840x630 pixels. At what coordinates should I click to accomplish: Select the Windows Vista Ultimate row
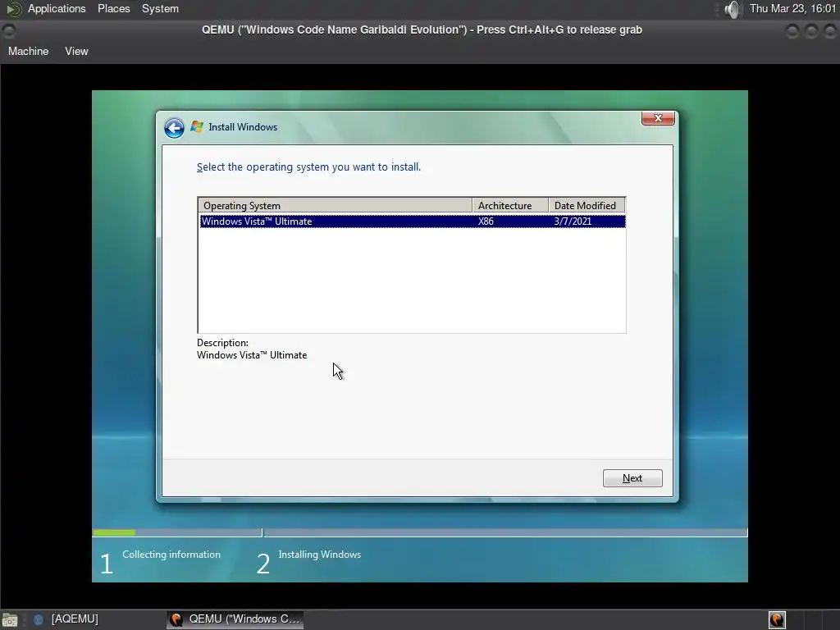(x=412, y=221)
